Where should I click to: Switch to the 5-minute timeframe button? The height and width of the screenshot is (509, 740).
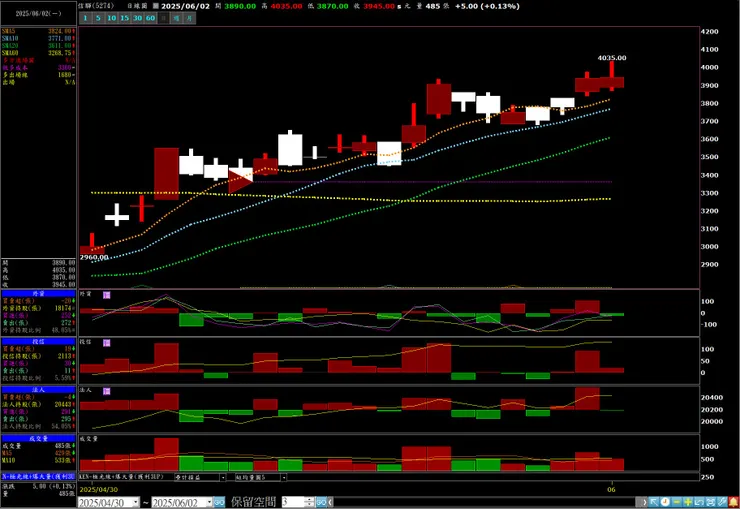tap(98, 18)
